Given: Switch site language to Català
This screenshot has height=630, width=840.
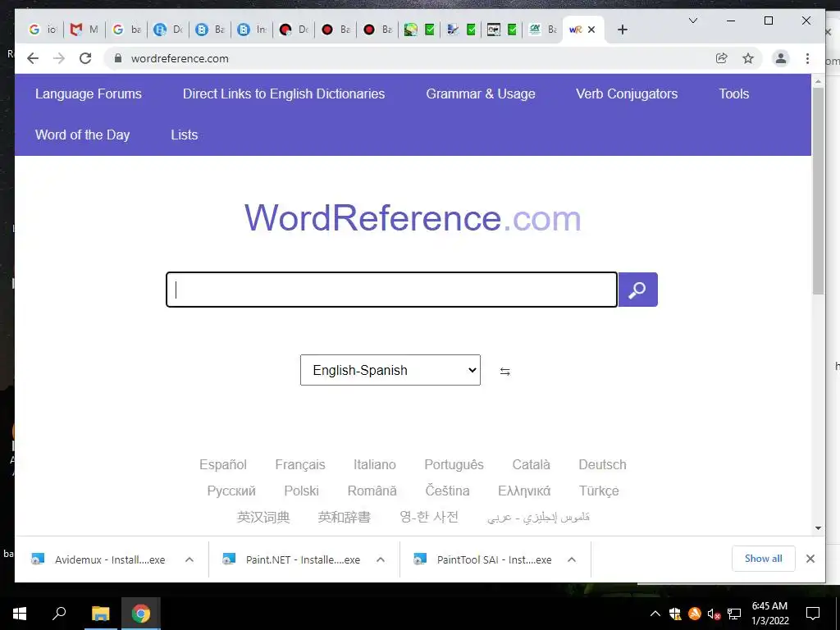Looking at the screenshot, I should [531, 464].
